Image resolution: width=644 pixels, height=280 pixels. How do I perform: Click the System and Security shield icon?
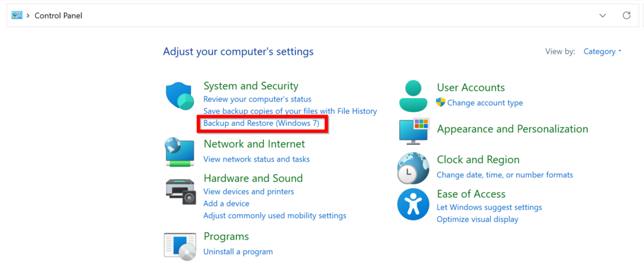pyautogui.click(x=180, y=96)
